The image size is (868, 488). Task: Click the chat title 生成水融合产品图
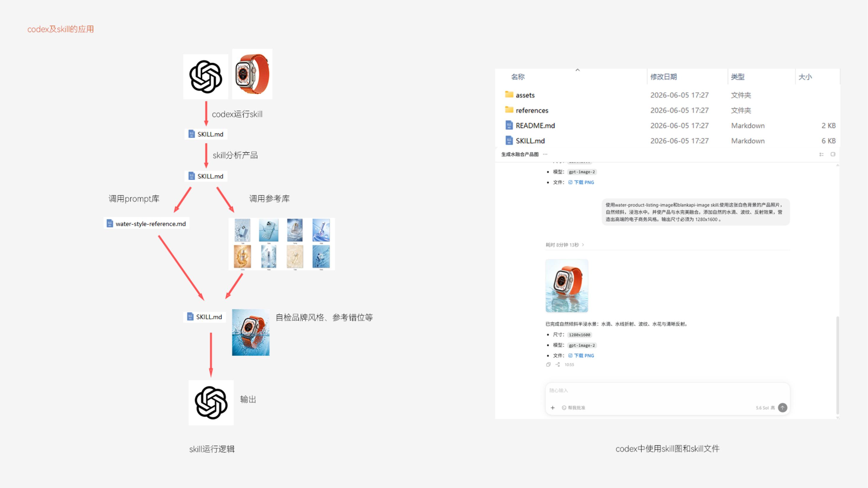coord(520,154)
